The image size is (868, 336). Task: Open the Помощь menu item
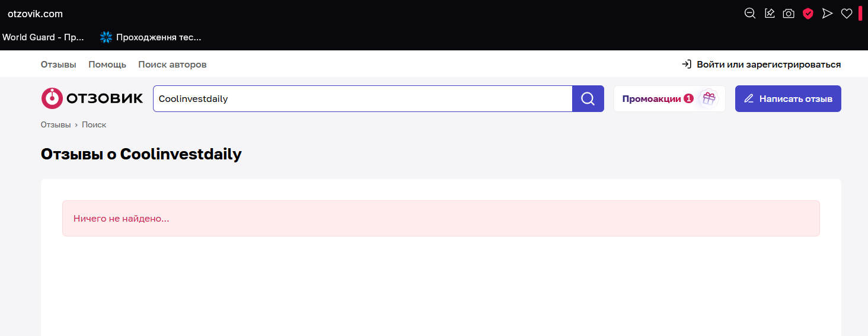point(107,65)
